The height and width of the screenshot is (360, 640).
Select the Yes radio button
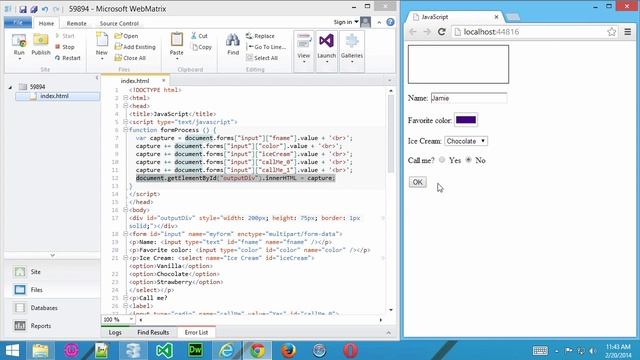pyautogui.click(x=442, y=160)
